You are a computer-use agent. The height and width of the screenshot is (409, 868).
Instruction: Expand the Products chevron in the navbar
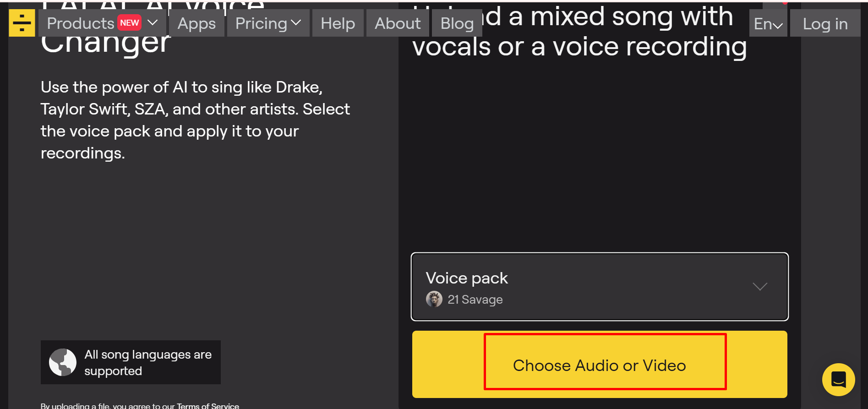pos(153,22)
